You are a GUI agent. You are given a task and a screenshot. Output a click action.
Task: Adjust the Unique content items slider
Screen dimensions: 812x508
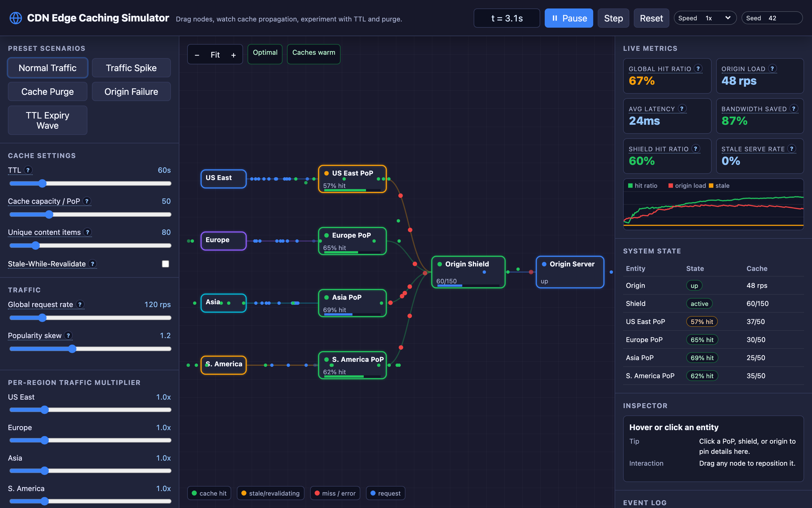[90, 246]
